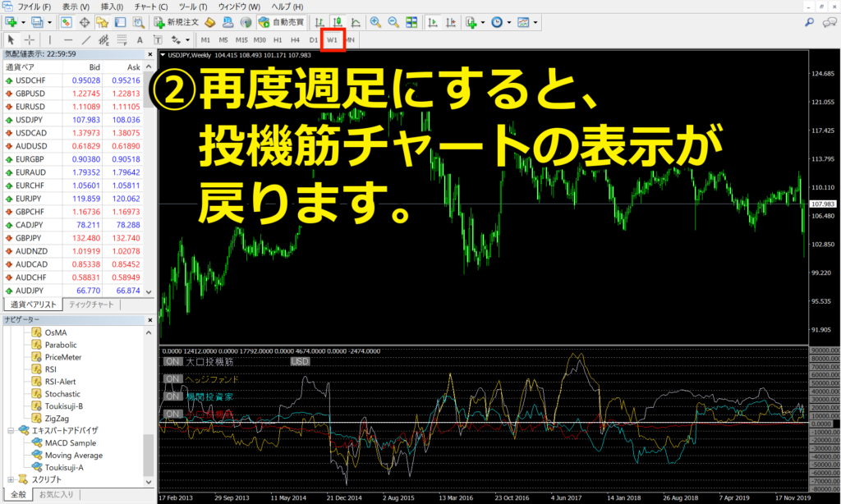This screenshot has height=504, width=841.
Task: Collapse the エキスパートアドバイザ tree node
Action: coord(11,430)
